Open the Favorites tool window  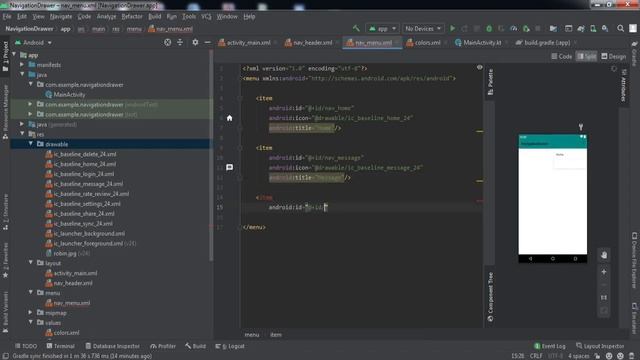pyautogui.click(x=5, y=260)
